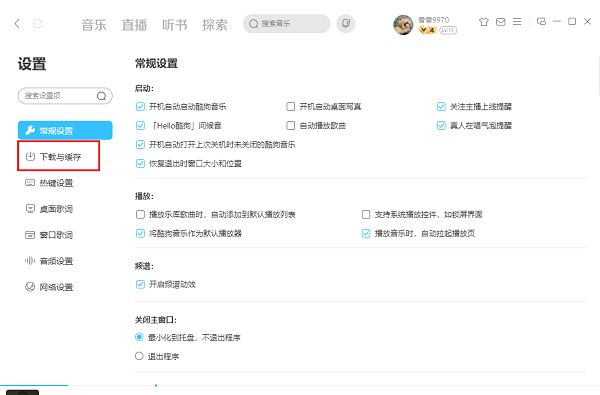The width and height of the screenshot is (600, 395).
Task: Select 退出程序 radio option
Action: 139,356
